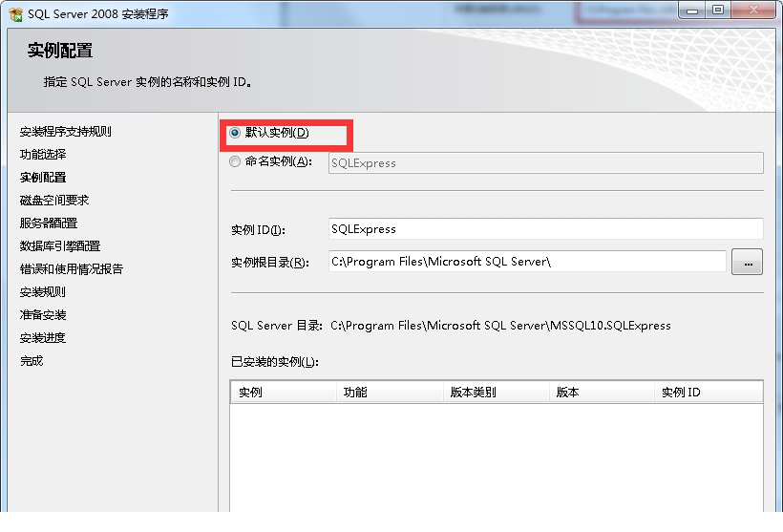Go to 服务器配置 step in sidebar
783x532 pixels.
49,223
